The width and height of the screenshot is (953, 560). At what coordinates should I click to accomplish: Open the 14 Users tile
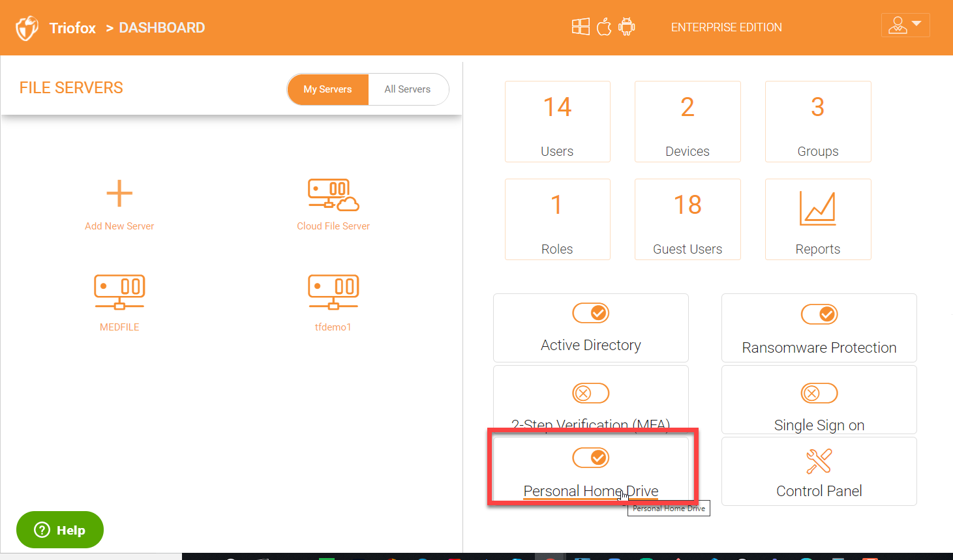pyautogui.click(x=557, y=121)
